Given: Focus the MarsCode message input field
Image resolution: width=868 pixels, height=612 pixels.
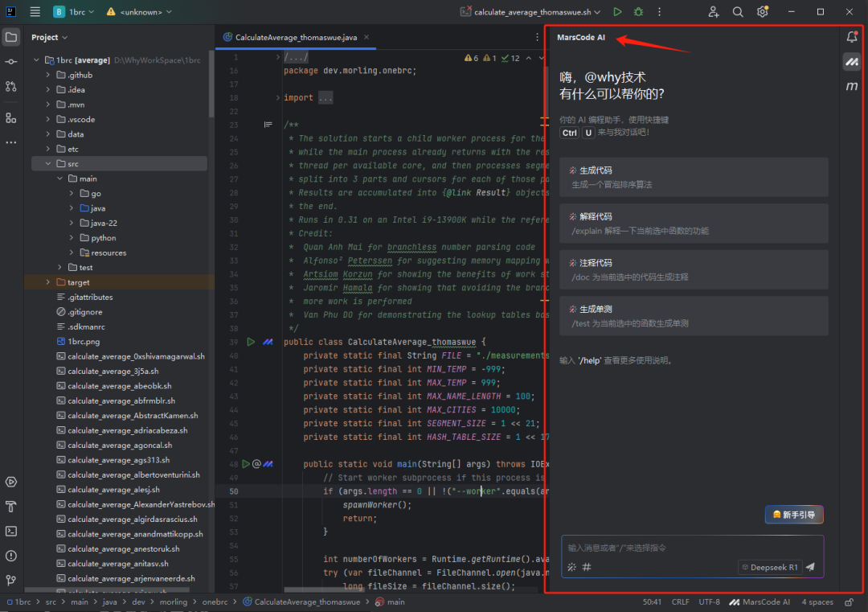Looking at the screenshot, I should point(692,548).
